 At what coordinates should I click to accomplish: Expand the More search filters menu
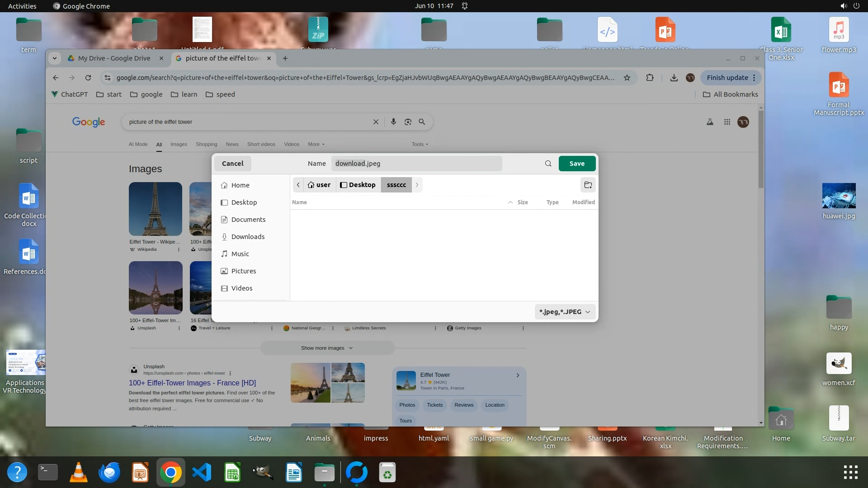point(316,144)
